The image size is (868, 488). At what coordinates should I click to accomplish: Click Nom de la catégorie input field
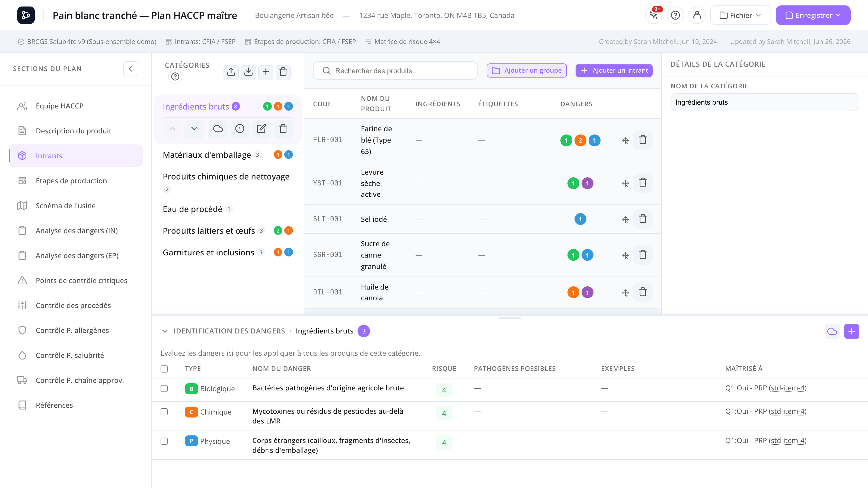click(x=765, y=102)
